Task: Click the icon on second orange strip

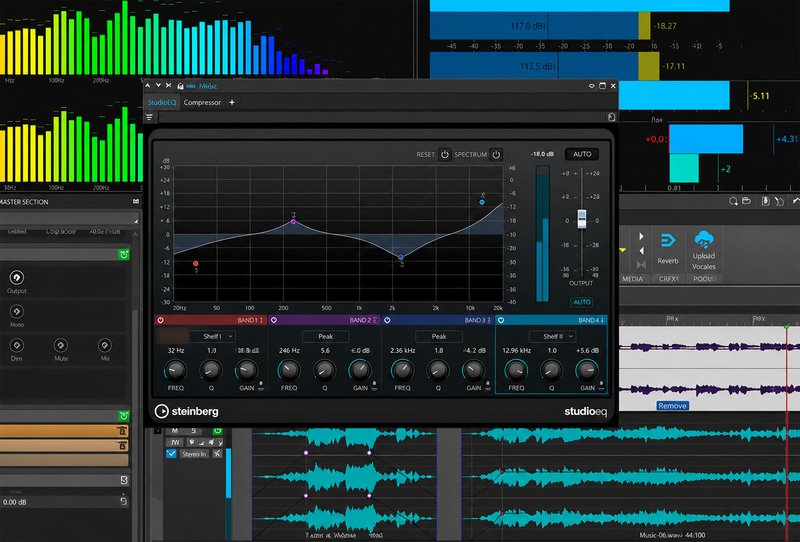Action: click(122, 446)
